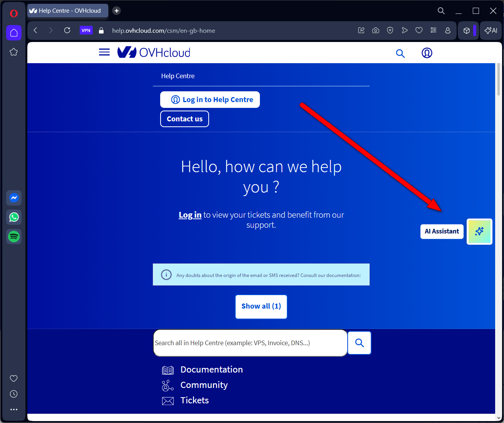
Task: Click the Log in to Help Centre button
Action: pyautogui.click(x=210, y=100)
